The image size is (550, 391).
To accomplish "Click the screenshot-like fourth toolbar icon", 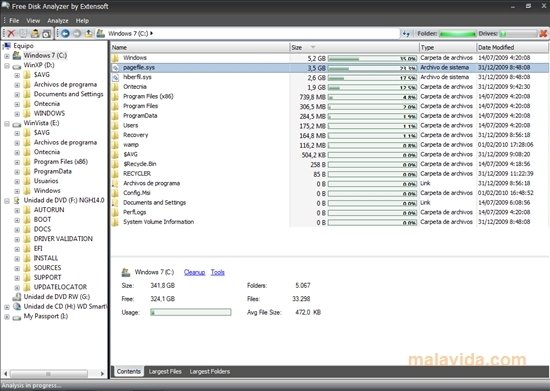I will coord(46,34).
